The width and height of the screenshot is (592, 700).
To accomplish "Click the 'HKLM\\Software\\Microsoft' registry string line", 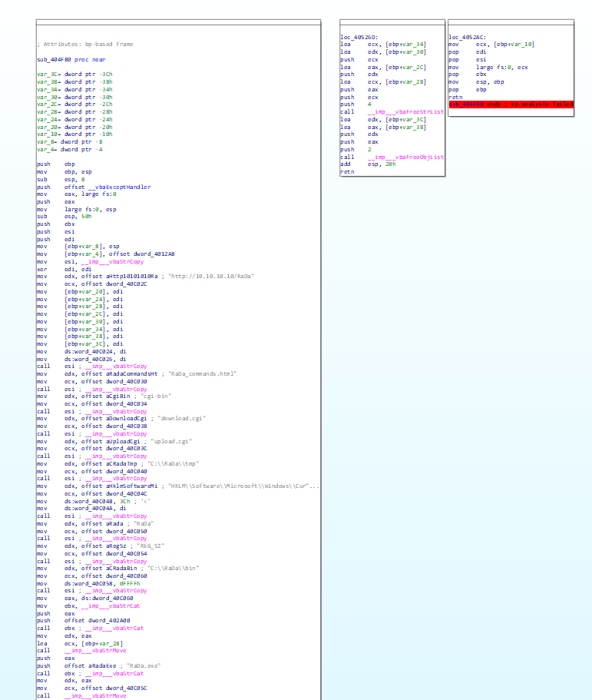I will (178, 486).
